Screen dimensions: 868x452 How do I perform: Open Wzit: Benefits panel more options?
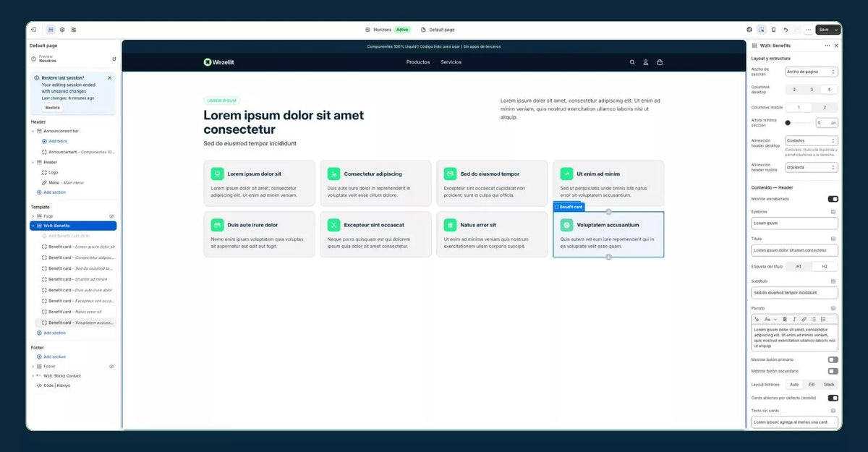coord(827,46)
